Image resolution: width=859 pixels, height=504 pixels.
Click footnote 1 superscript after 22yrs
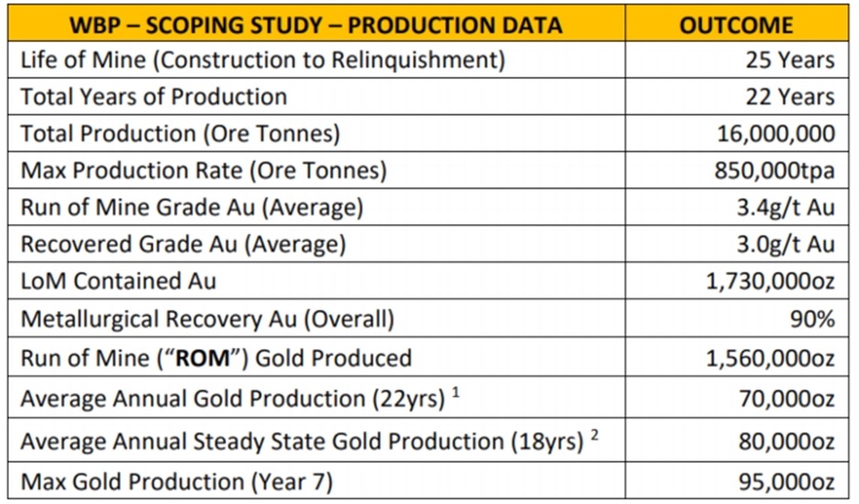456,392
